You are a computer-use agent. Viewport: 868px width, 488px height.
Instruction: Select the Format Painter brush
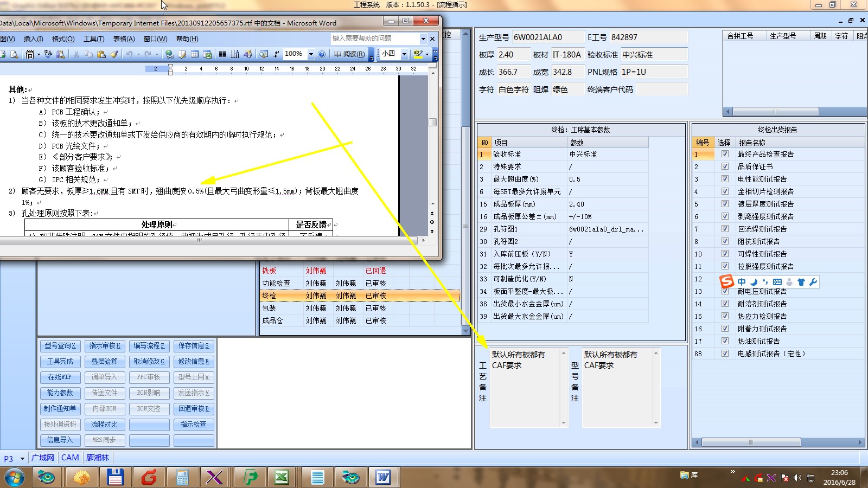(x=114, y=54)
